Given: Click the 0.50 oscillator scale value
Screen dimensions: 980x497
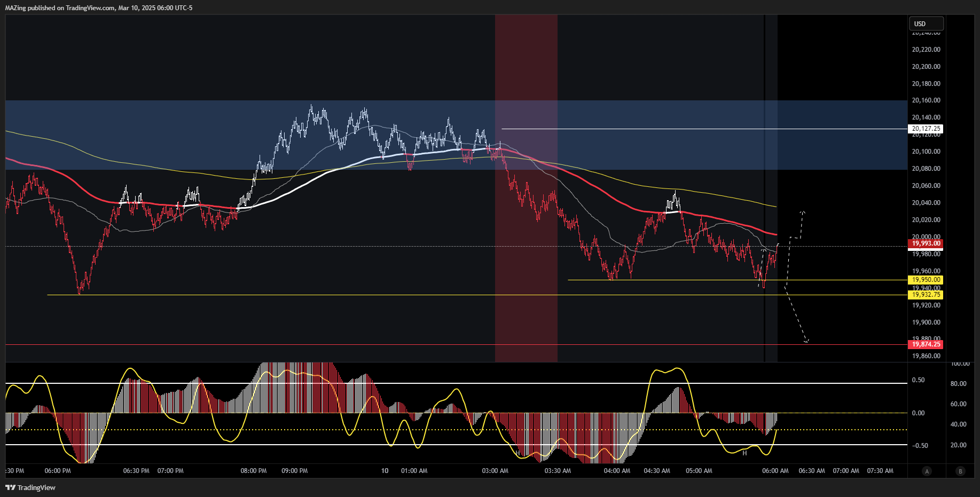Looking at the screenshot, I should click(x=919, y=380).
